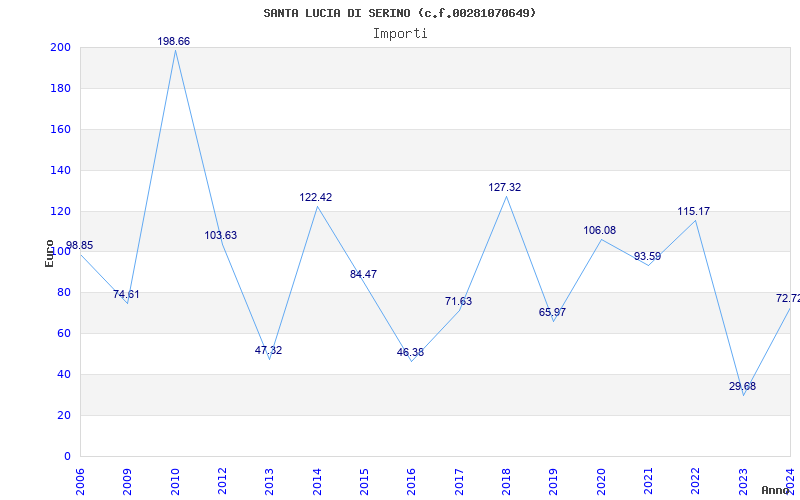Viewport: 800px width, 500px height.
Task: Select the 47.32 data label
Action: [268, 351]
